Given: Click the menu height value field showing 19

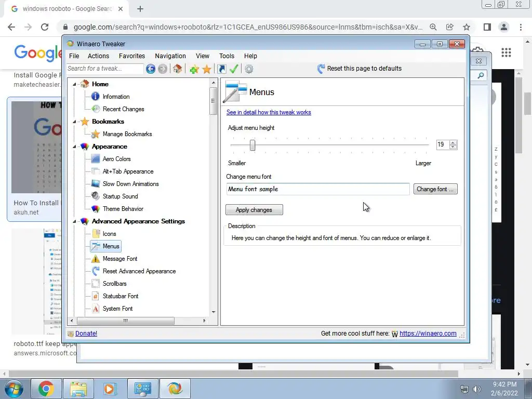Looking at the screenshot, I should pos(443,145).
